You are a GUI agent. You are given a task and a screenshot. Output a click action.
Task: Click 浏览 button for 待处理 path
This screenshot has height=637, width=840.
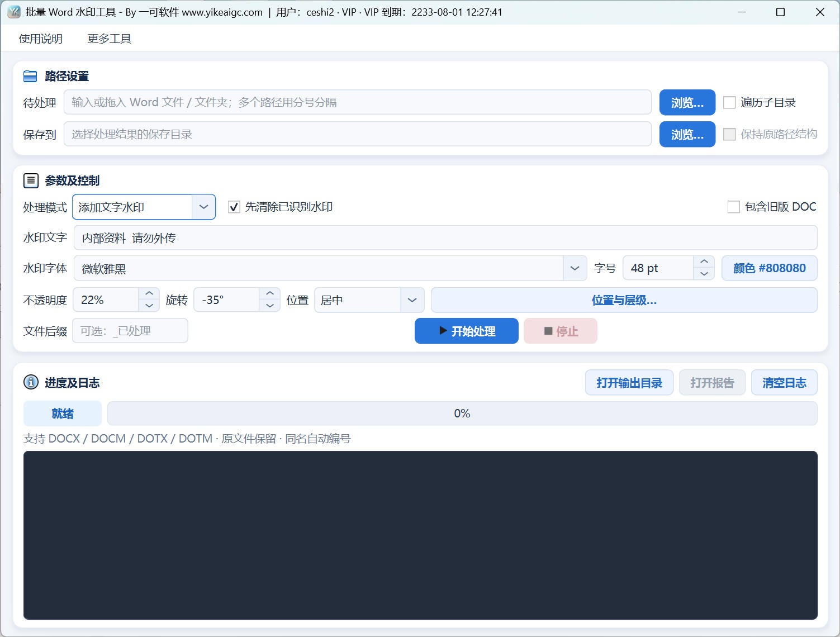coord(687,102)
